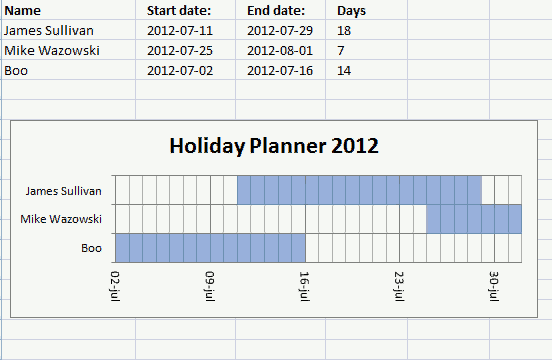
Task: Select the 30-jul axis label
Action: pos(494,286)
